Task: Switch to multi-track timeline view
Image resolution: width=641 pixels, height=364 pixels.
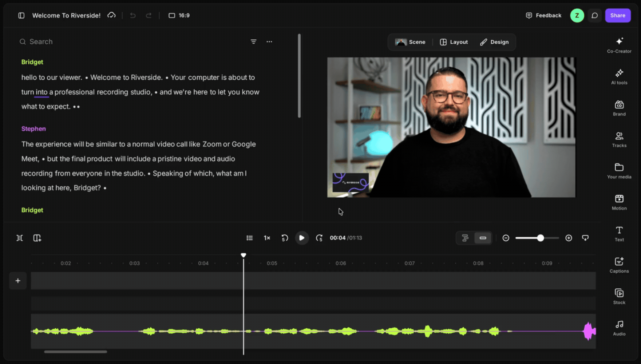Action: pyautogui.click(x=465, y=238)
